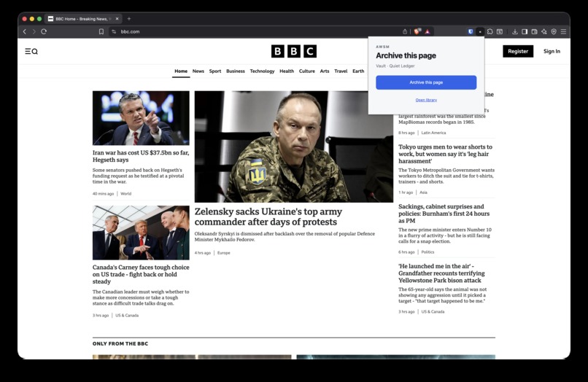This screenshot has height=382, width=588.
Task: Click the browser forward arrow
Action: point(34,31)
